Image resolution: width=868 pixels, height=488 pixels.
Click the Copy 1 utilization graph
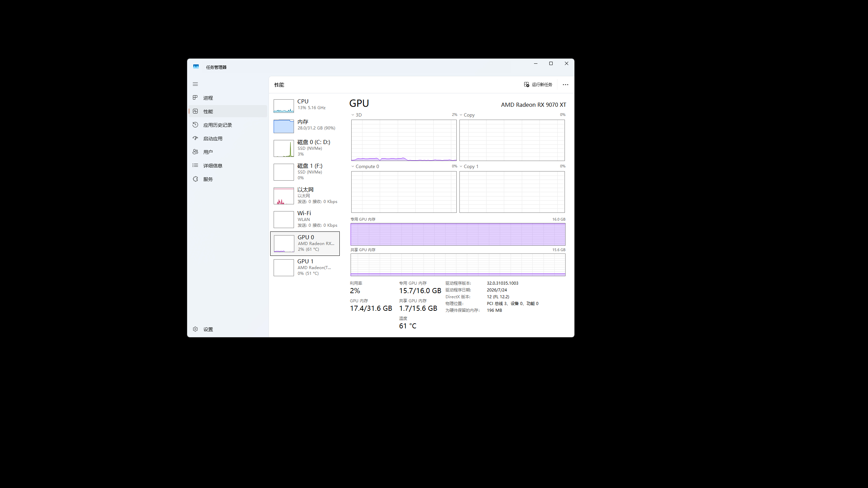pos(512,192)
